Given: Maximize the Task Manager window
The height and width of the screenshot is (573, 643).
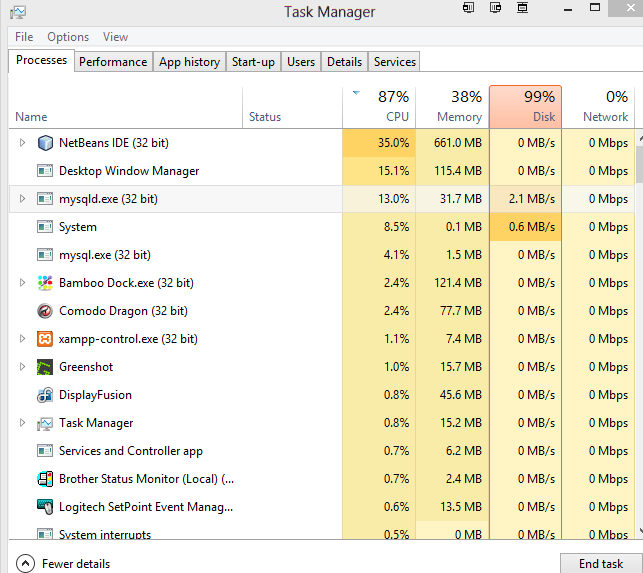Looking at the screenshot, I should (595, 7).
